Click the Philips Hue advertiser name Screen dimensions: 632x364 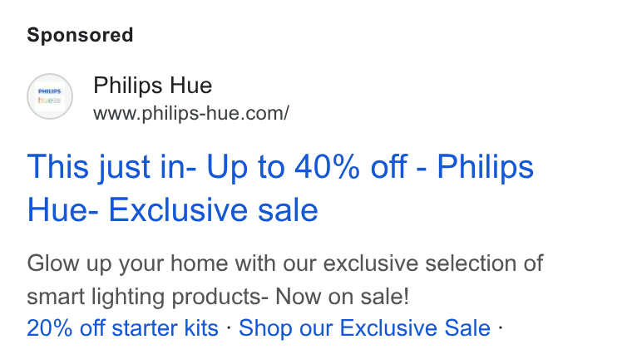tap(152, 86)
